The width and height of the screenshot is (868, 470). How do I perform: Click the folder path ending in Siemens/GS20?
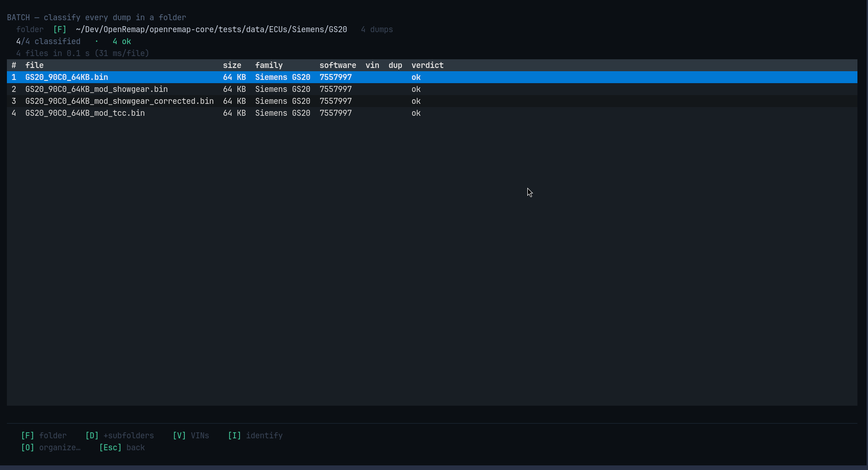[211, 29]
